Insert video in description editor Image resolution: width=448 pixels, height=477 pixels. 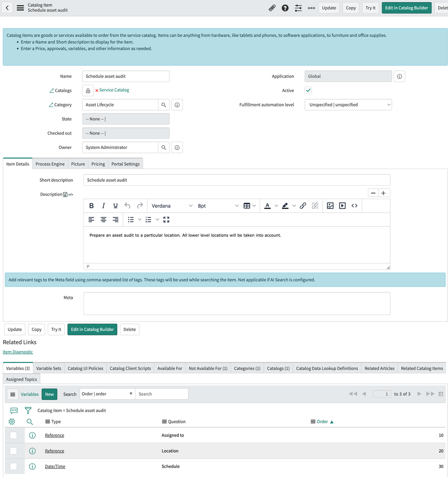pos(342,206)
